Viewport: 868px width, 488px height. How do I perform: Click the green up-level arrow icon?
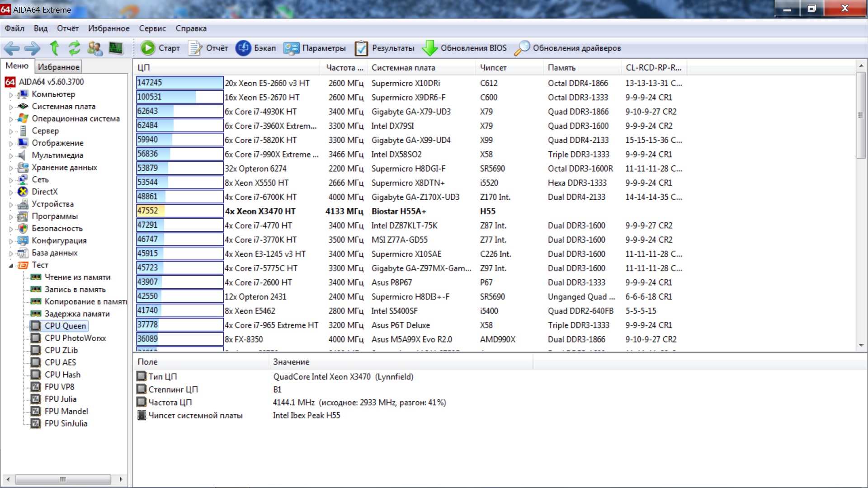pos(54,48)
